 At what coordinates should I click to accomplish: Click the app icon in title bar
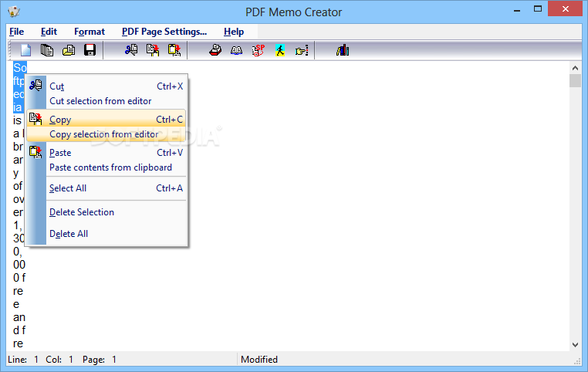point(14,12)
